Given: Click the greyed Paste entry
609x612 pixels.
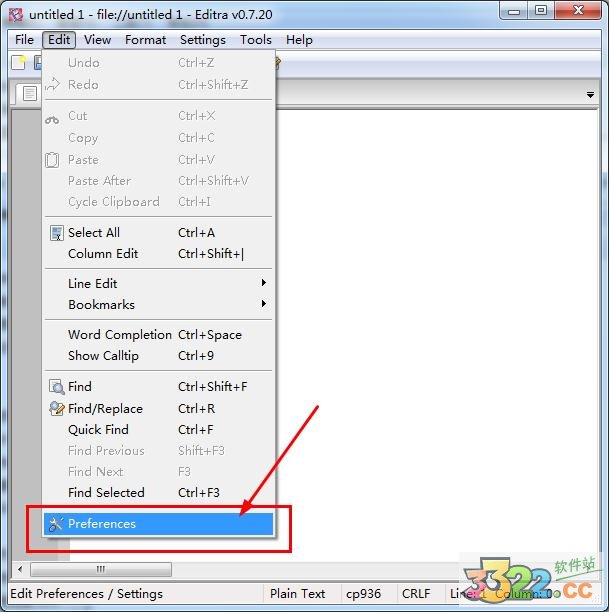Looking at the screenshot, I should tap(158, 160).
